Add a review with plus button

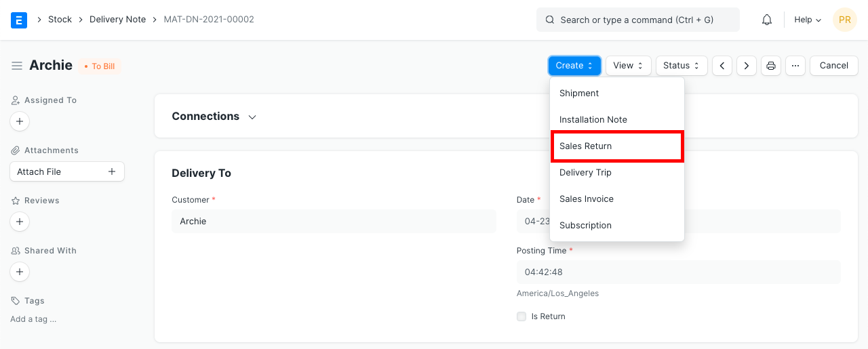20,222
